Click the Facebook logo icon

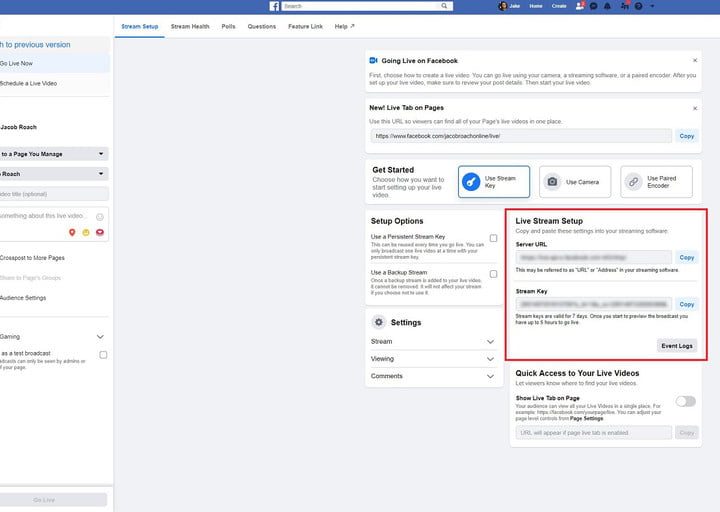pos(274,6)
